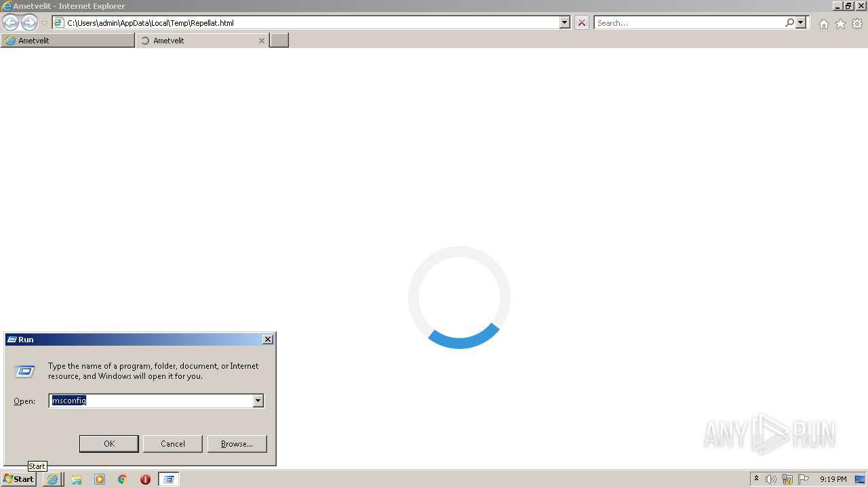Open the search provider dropdown arrow
Image resolution: width=868 pixels, height=488 pixels.
(x=801, y=22)
